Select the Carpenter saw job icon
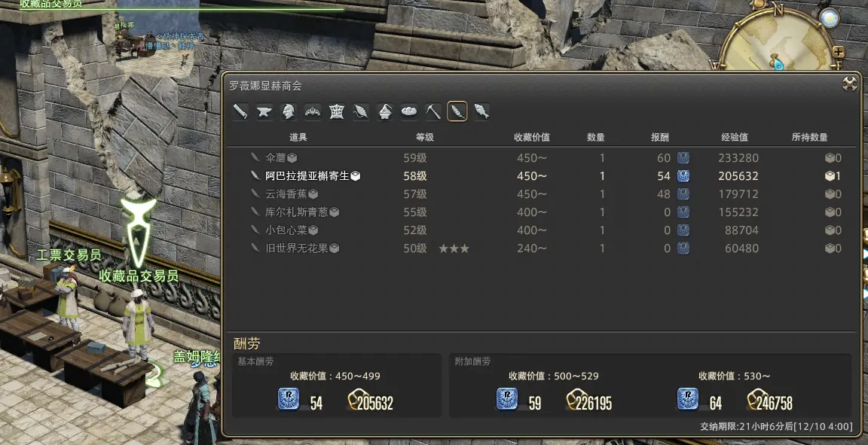The height and width of the screenshot is (445, 868). tap(240, 111)
